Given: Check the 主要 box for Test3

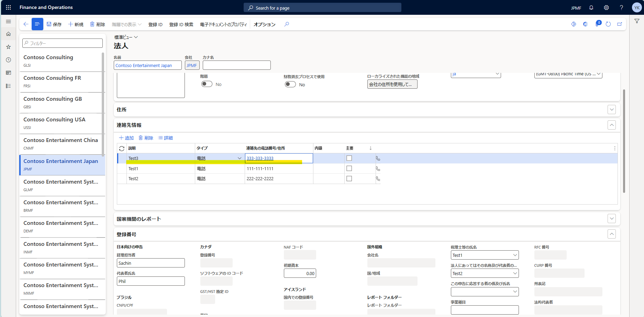Looking at the screenshot, I should pos(349,158).
